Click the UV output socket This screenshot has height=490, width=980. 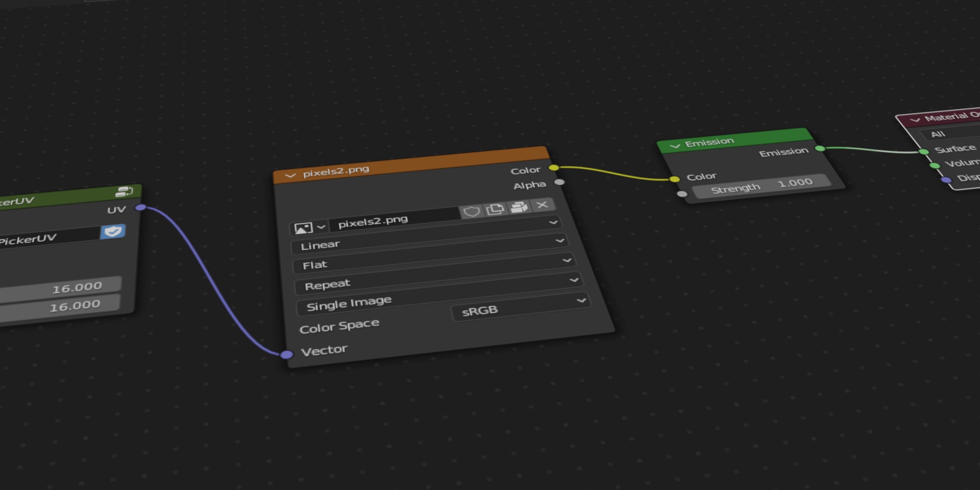pos(141,207)
